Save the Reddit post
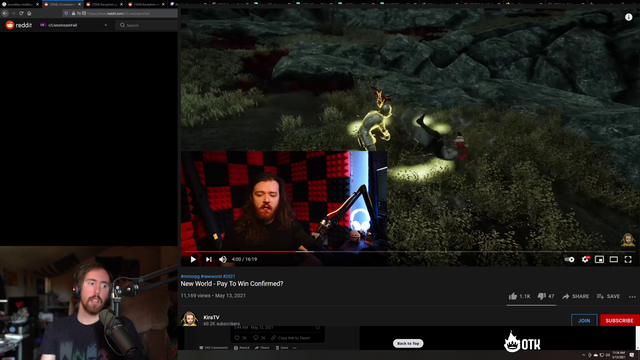 (x=282, y=348)
